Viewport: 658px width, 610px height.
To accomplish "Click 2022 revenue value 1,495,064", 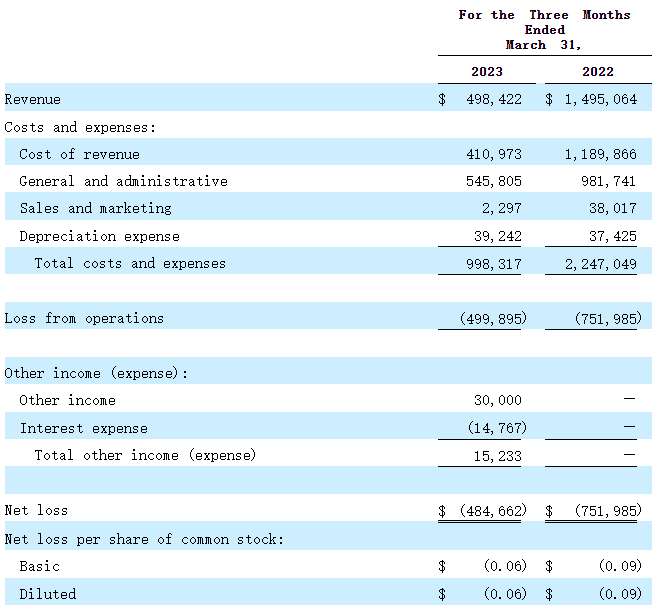I will [601, 99].
